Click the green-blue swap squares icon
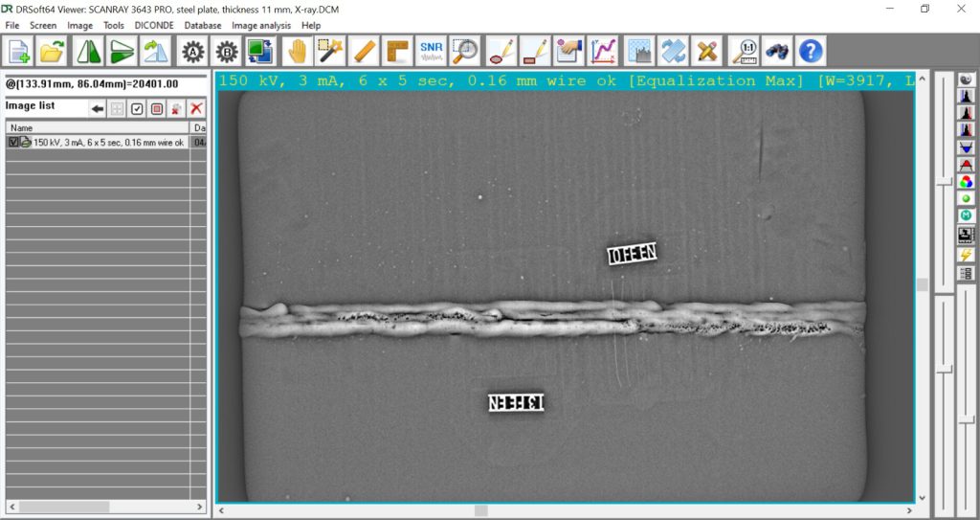 (258, 52)
